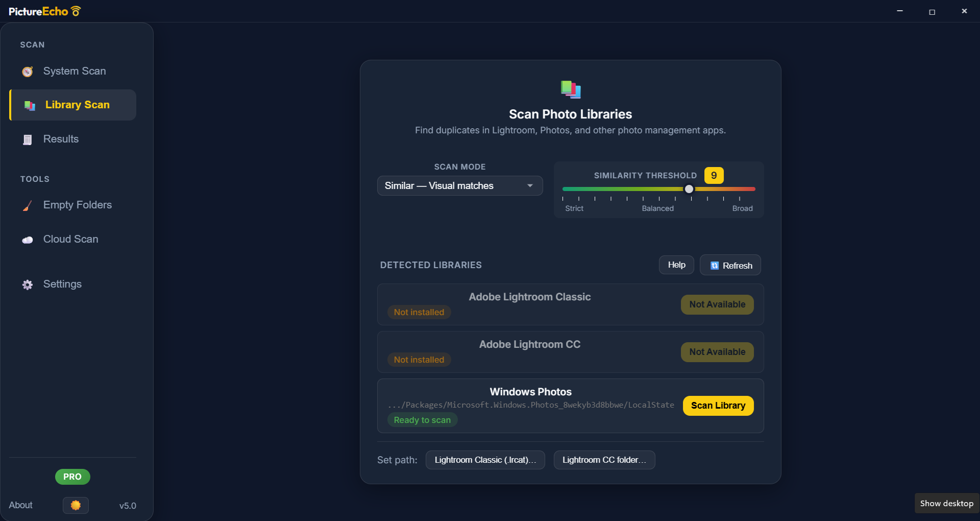This screenshot has width=980, height=521.
Task: Open Results via the document icon
Action: click(x=27, y=139)
